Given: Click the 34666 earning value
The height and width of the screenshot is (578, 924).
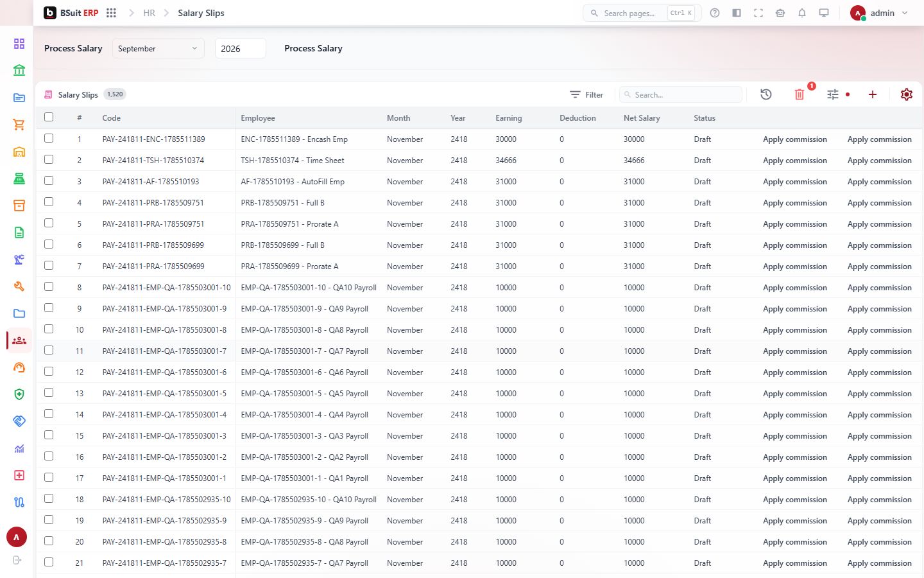Looking at the screenshot, I should click(506, 161).
